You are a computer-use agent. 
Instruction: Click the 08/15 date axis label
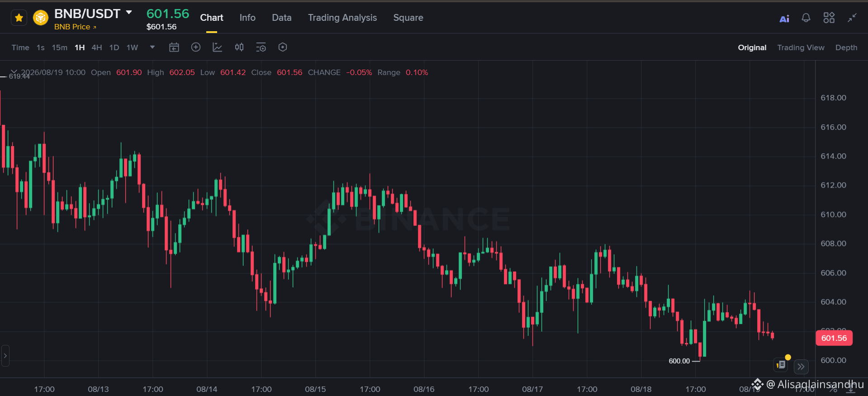coord(315,389)
